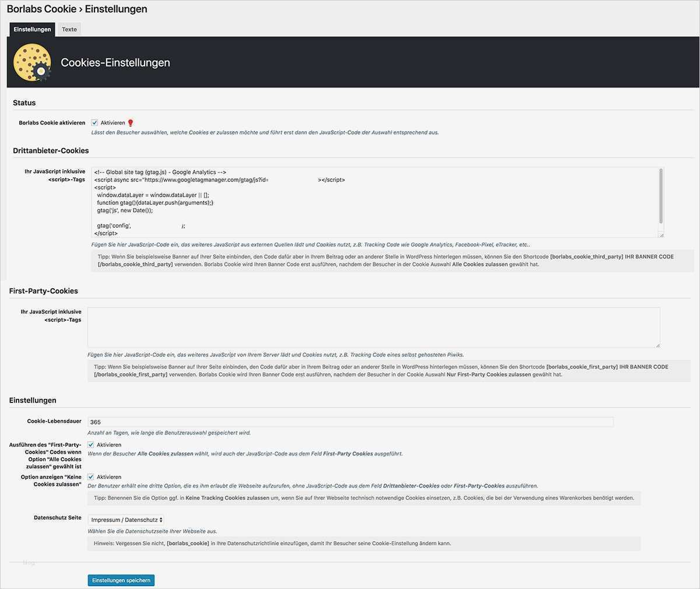Grab the First-Party textarea resize handle
This screenshot has width=700, height=589.
tap(657, 345)
